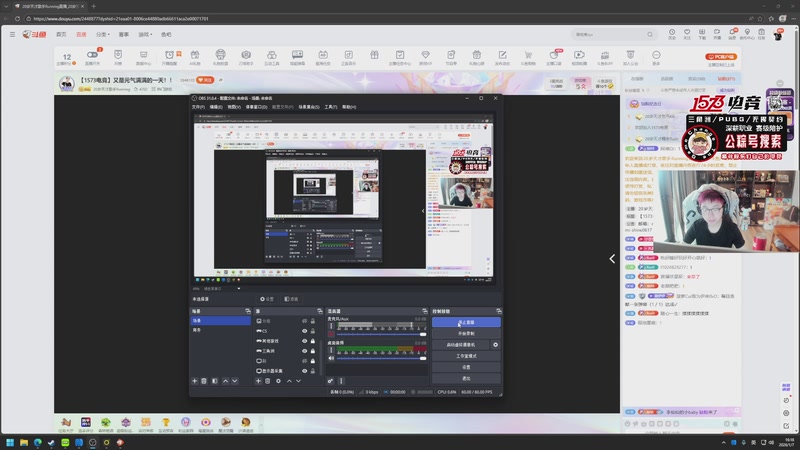Delete selected source with the Sources trash icon

pos(267,381)
